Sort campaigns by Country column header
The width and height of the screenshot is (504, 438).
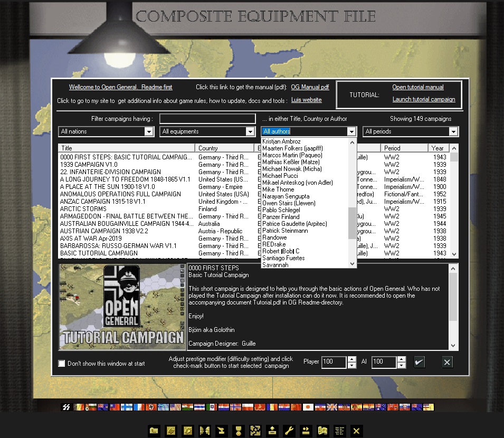coord(224,148)
